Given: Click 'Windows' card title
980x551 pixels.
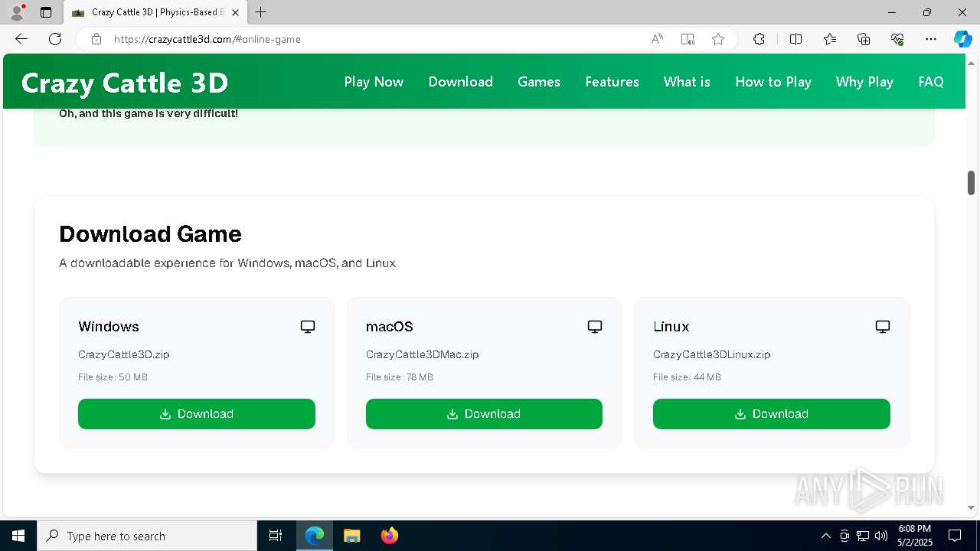Looking at the screenshot, I should [109, 327].
